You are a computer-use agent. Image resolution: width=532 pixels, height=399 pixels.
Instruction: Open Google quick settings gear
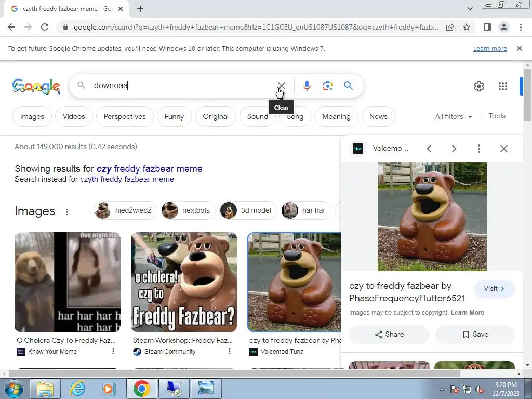pyautogui.click(x=478, y=86)
